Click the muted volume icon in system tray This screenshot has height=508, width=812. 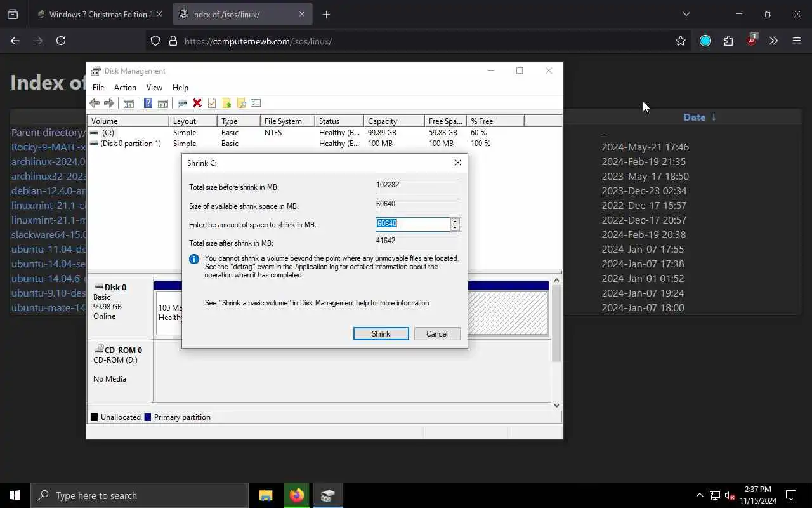(x=730, y=496)
